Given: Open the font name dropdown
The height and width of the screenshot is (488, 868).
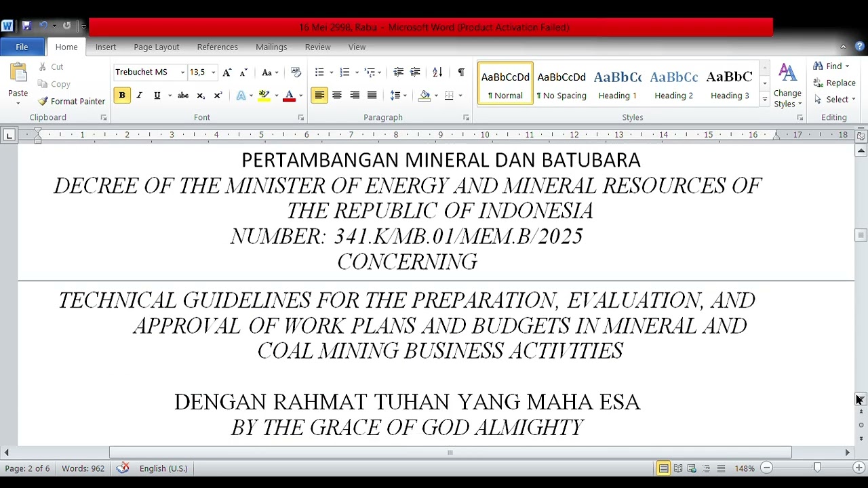Looking at the screenshot, I should coord(182,73).
